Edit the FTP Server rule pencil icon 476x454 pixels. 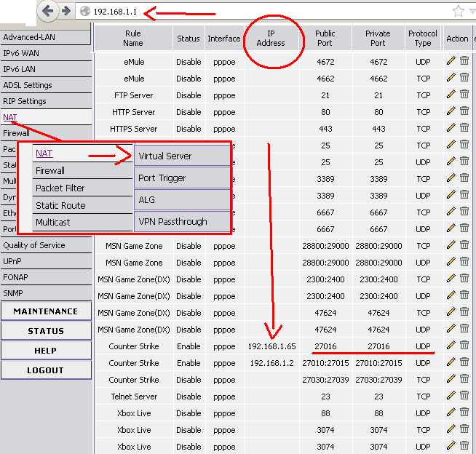pos(451,95)
